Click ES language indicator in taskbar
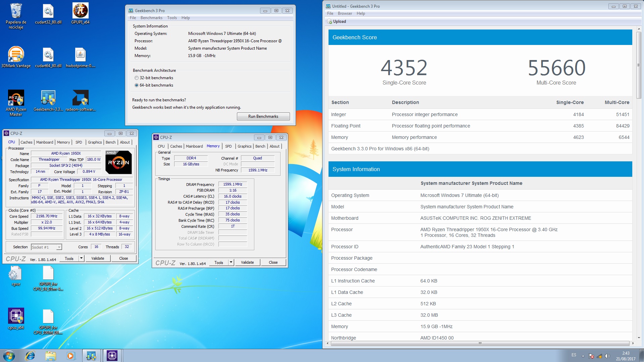This screenshot has height=362, width=644. 574,355
